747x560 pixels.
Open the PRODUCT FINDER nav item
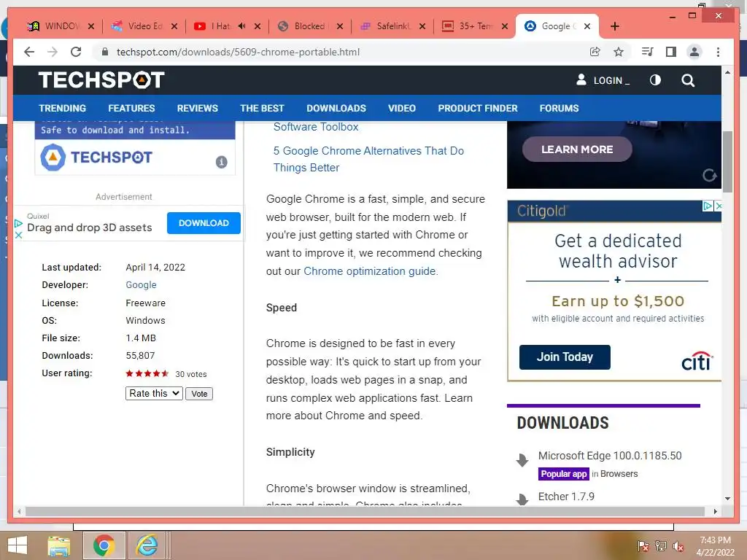click(x=478, y=108)
